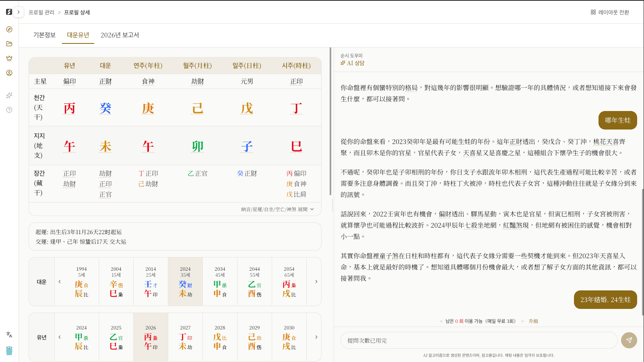Go to previous 유년 years with left arrow
644x362 pixels.
click(x=60, y=337)
